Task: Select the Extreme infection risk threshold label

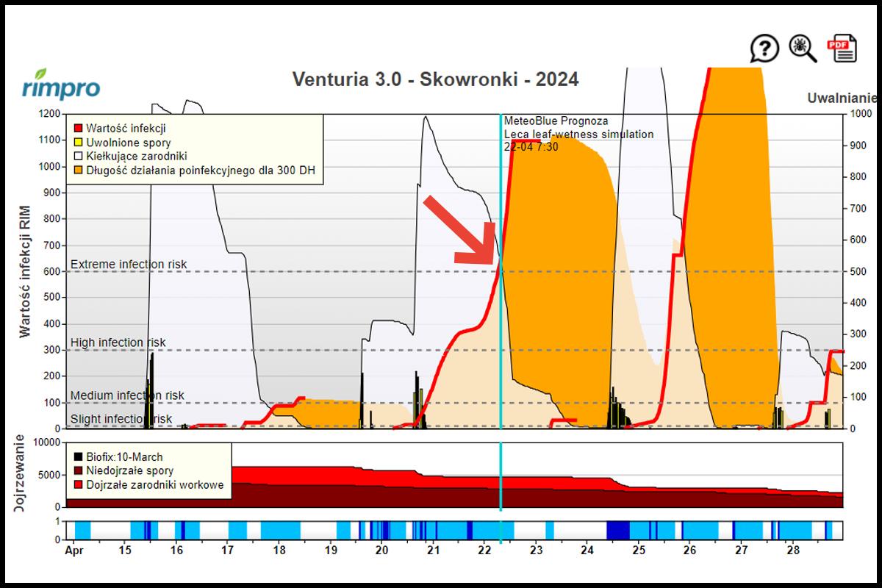Action: click(x=129, y=265)
